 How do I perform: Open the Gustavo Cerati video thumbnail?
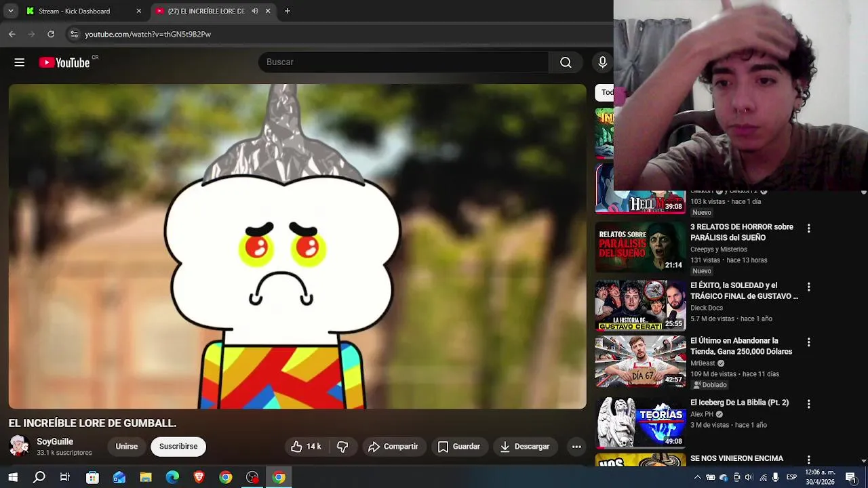click(641, 306)
